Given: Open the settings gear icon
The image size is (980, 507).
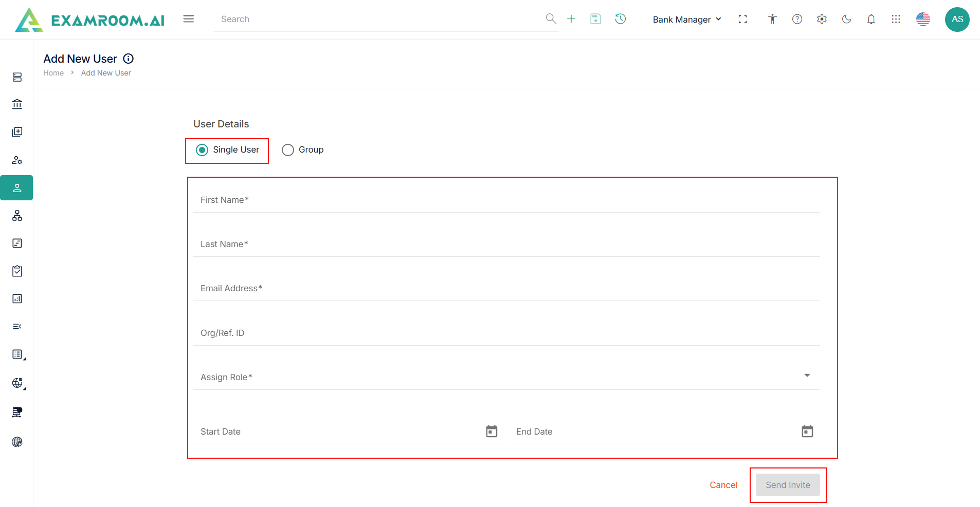Looking at the screenshot, I should pyautogui.click(x=822, y=19).
